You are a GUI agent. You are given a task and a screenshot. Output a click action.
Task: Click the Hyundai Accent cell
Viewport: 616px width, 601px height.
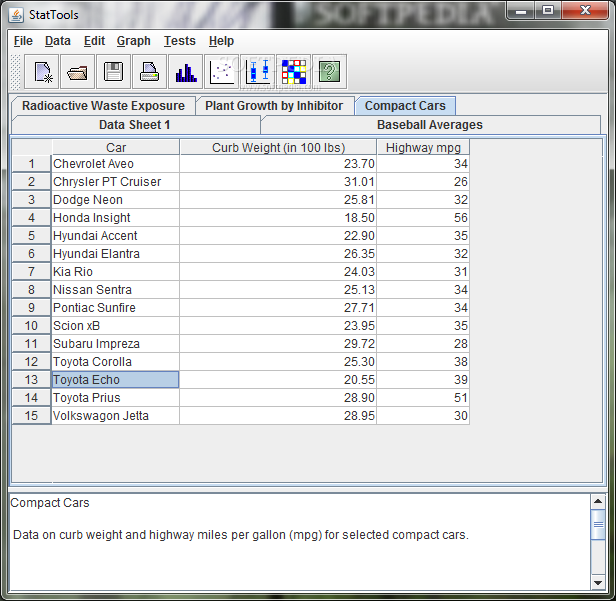[x=116, y=236]
